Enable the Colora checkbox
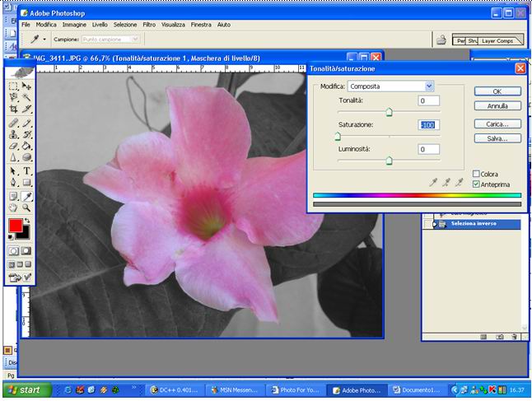Screen dimensions: 532x401 [x=477, y=174]
